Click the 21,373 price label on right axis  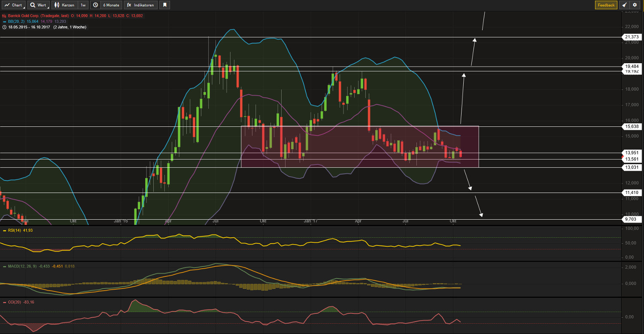click(632, 37)
